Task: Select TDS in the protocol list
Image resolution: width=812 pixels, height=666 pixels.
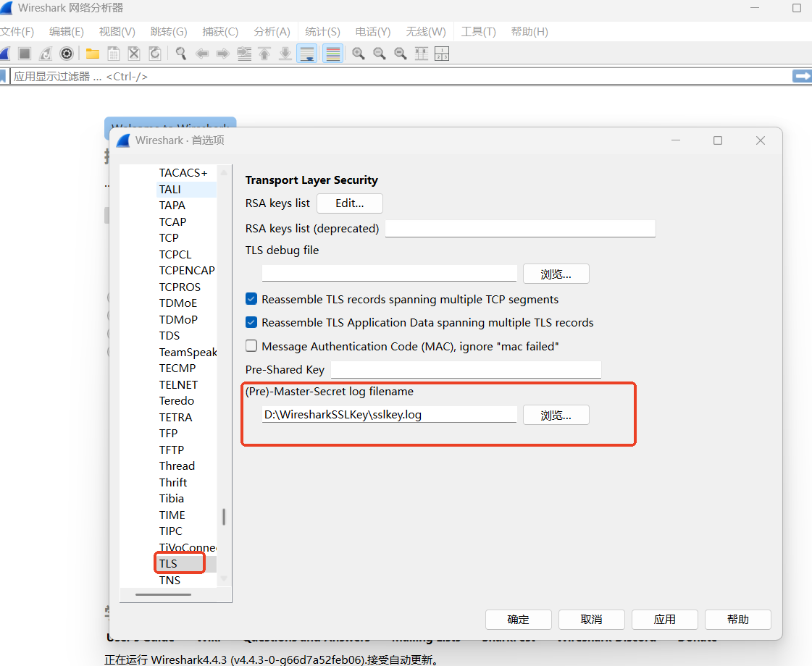Action: [x=169, y=335]
